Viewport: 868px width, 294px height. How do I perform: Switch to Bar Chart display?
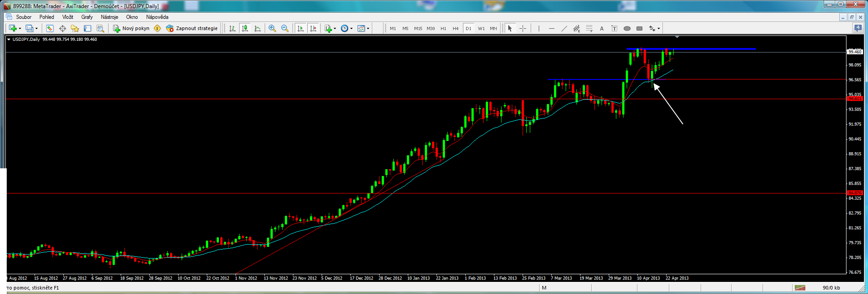pos(232,28)
